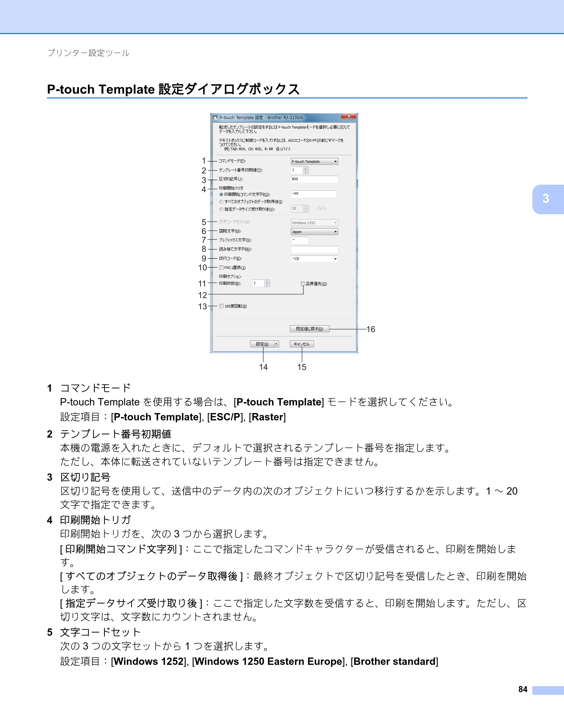
Task: Click the テンプレート番号初期値 value field
Action: tap(297, 170)
